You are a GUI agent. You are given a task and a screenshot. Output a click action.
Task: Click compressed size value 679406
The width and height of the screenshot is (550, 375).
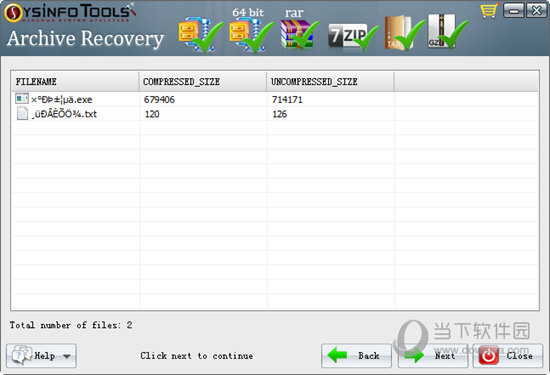pos(159,100)
